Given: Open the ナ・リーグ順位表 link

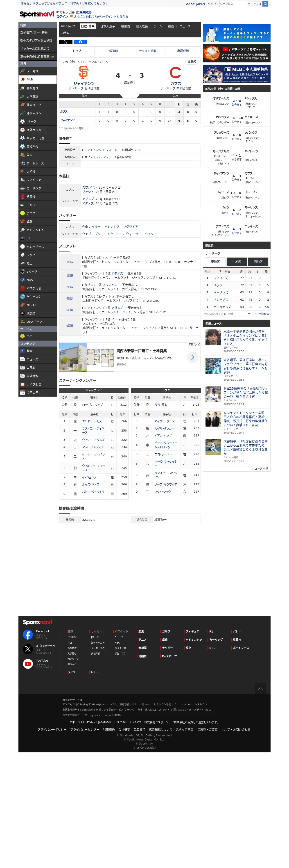Looking at the screenshot, I should [x=258, y=314].
